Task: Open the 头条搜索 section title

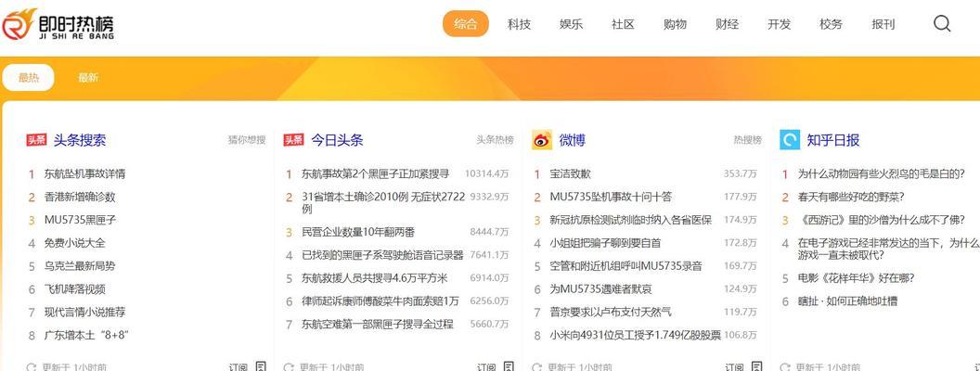Action: coord(80,140)
